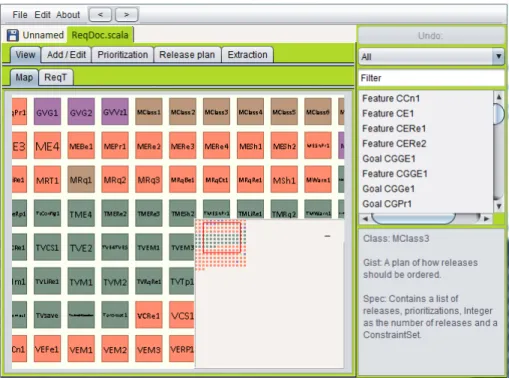The image size is (509, 378).
Task: Open the Prioritization tab
Action: pos(123,55)
